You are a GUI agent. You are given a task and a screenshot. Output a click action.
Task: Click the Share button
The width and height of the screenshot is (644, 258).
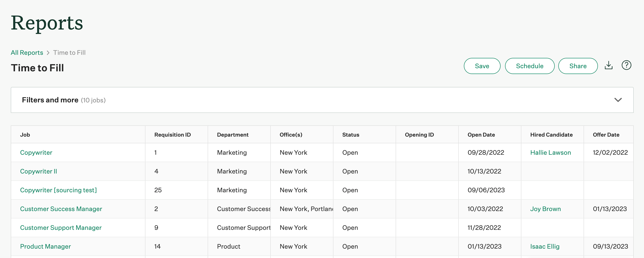coord(578,66)
